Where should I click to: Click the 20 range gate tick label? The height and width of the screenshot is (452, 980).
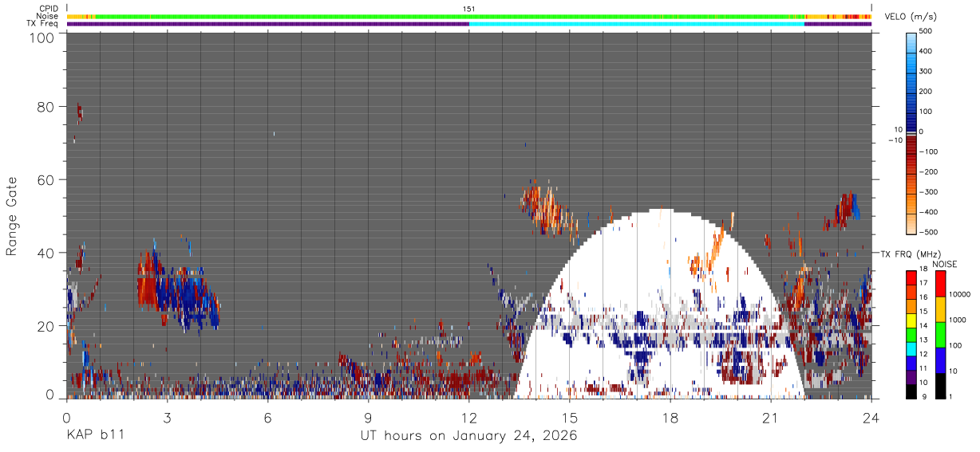point(46,326)
